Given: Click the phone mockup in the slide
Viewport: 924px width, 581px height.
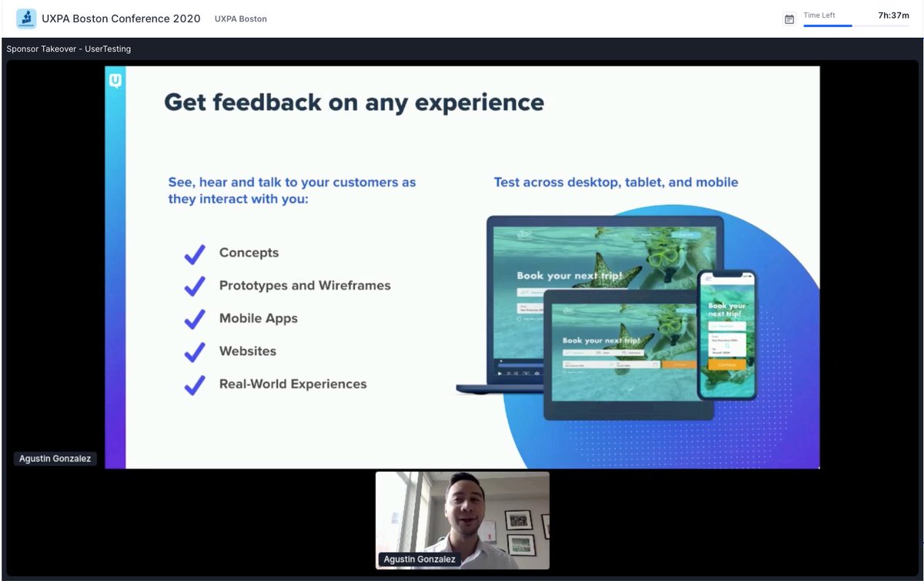Looking at the screenshot, I should [x=727, y=335].
